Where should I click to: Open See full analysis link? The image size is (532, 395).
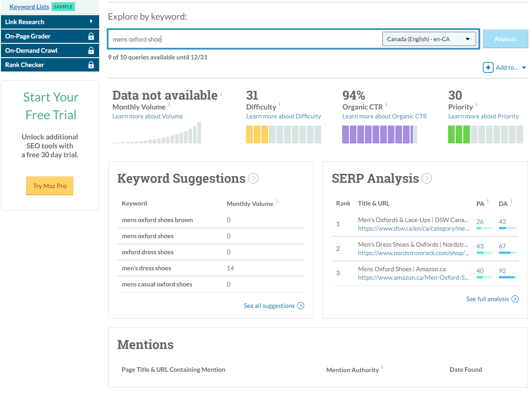point(487,299)
